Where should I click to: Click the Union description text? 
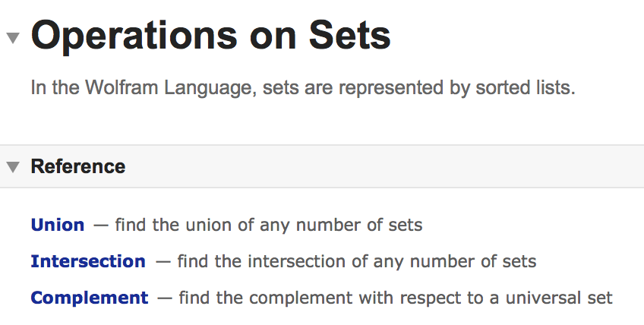pos(269,225)
